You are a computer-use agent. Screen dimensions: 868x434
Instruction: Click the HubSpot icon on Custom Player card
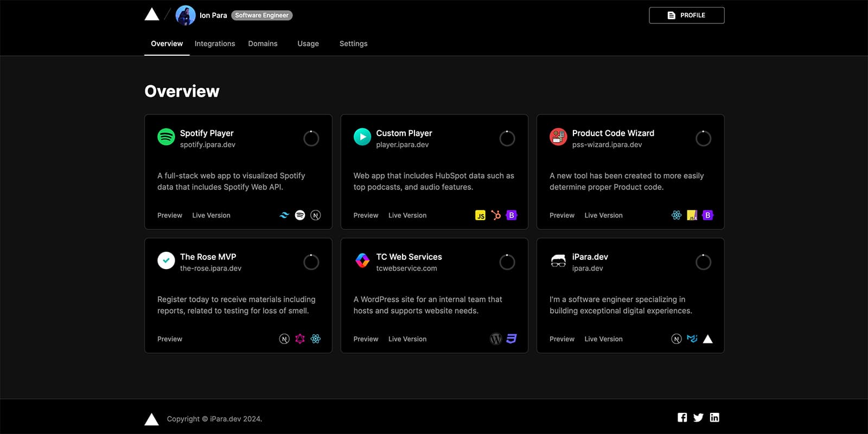496,215
